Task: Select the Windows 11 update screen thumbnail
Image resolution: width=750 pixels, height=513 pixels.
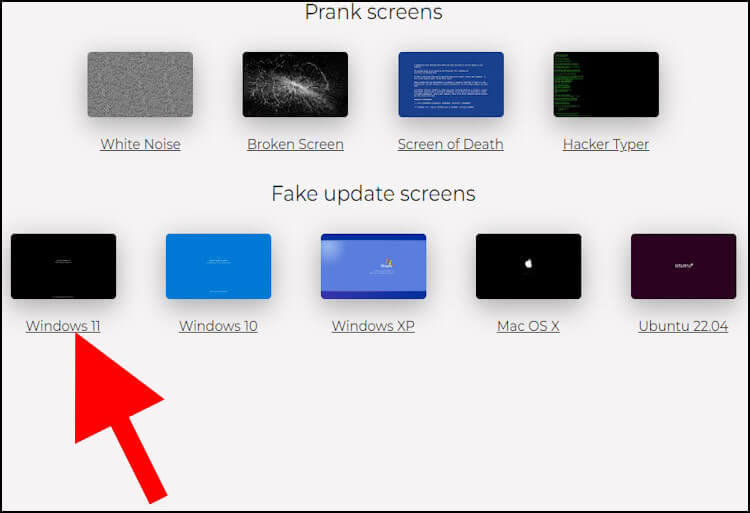Action: point(64,266)
